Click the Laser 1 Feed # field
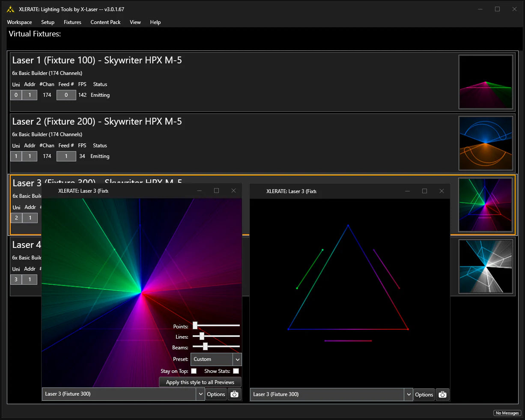The height and width of the screenshot is (420, 525). pos(66,95)
